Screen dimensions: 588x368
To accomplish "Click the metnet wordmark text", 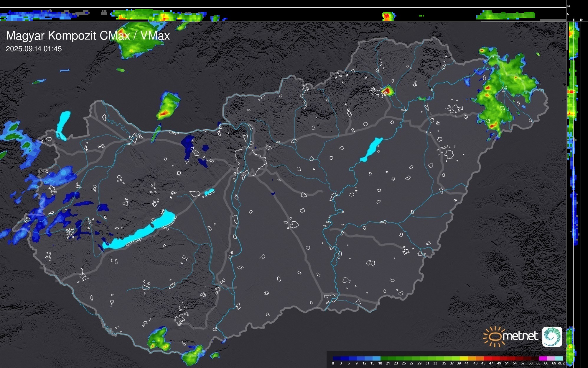I will point(521,336).
